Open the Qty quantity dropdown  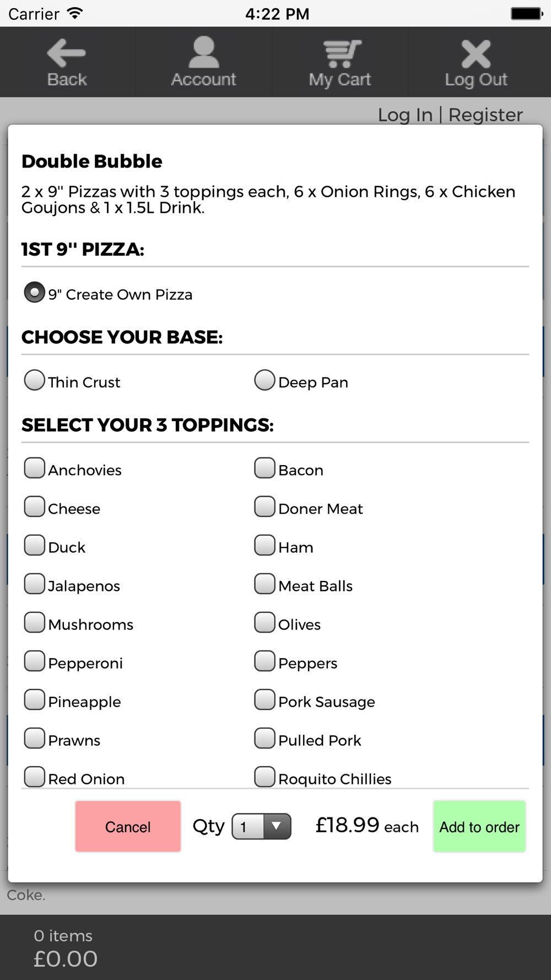tap(262, 826)
